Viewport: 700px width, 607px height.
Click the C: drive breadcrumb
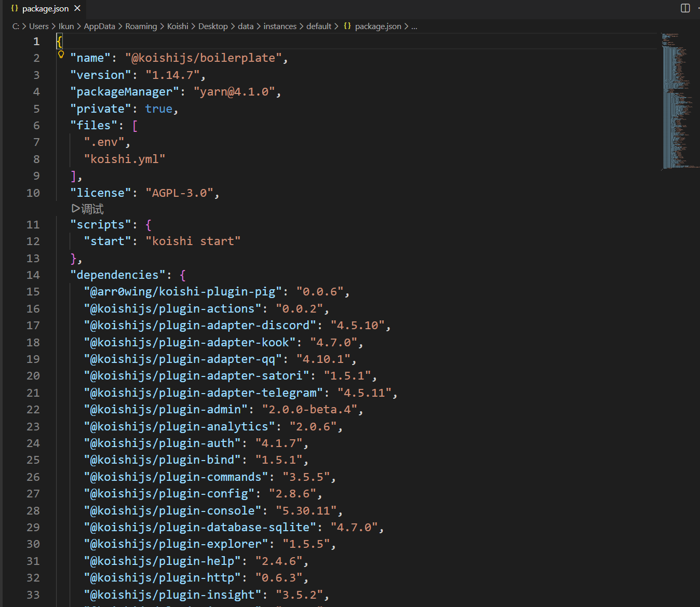[x=16, y=26]
